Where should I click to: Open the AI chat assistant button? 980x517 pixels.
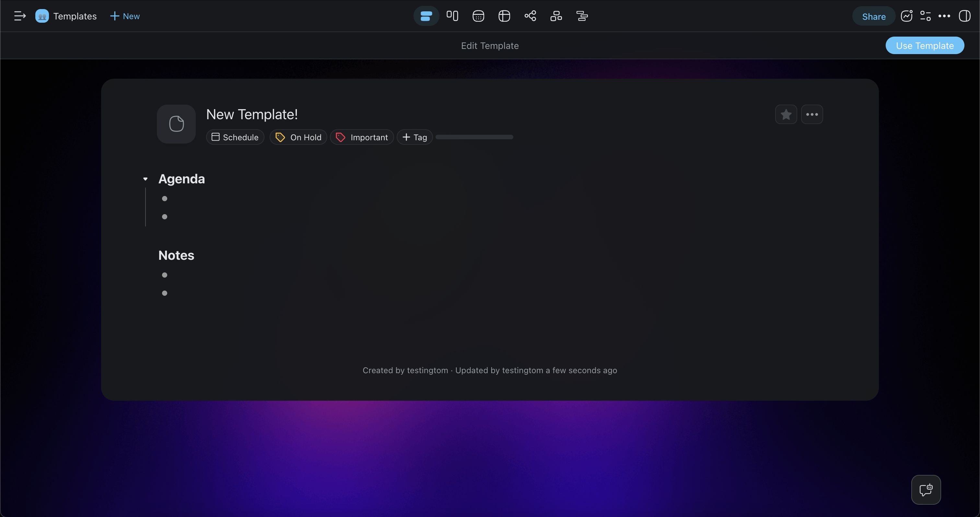click(x=926, y=490)
